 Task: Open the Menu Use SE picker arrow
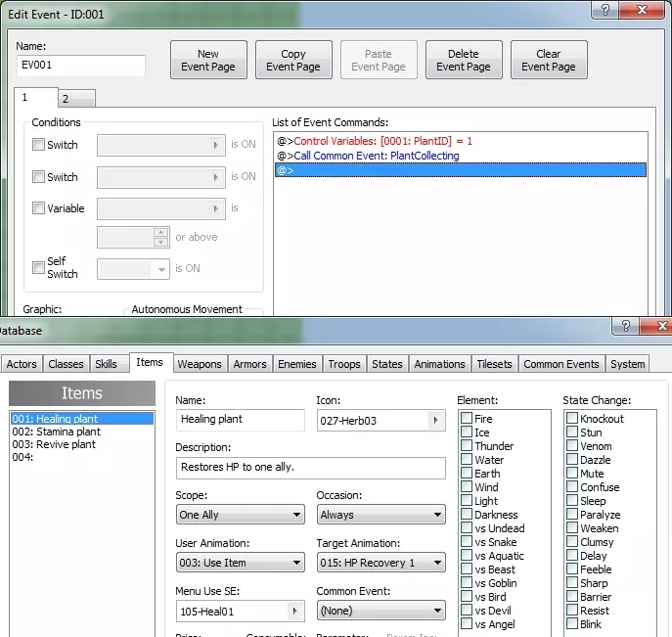click(293, 611)
